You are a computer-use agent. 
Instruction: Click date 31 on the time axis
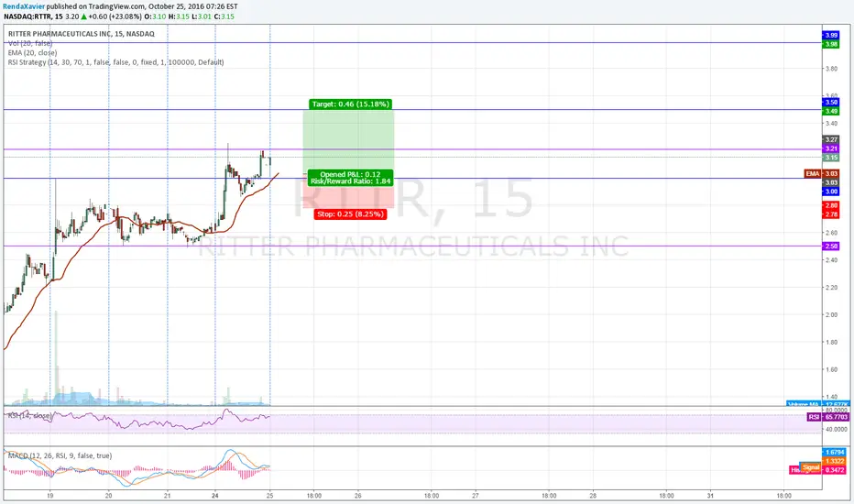point(710,496)
